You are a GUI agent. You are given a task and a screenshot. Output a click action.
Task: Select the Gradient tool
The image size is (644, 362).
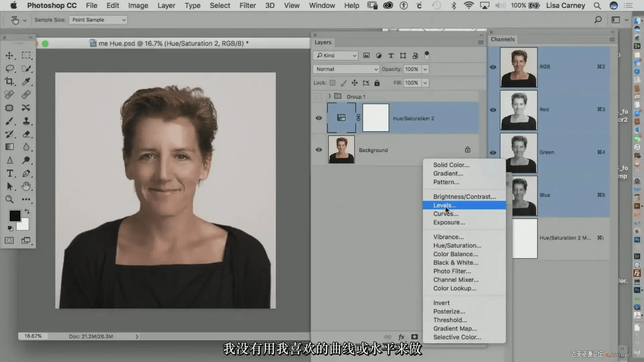pos(9,147)
